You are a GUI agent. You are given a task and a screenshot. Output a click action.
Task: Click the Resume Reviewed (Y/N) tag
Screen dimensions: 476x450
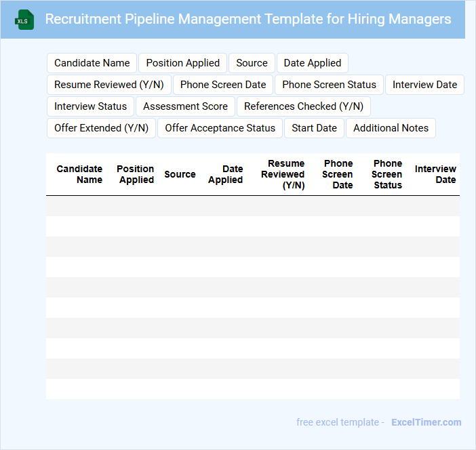[x=108, y=85]
